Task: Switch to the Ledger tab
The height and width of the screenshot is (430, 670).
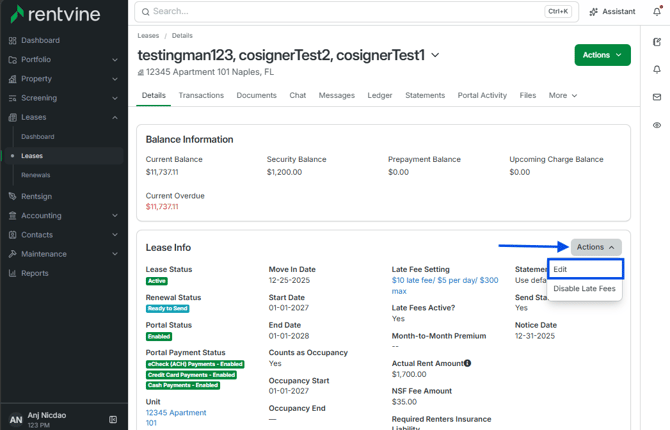Action: point(380,95)
